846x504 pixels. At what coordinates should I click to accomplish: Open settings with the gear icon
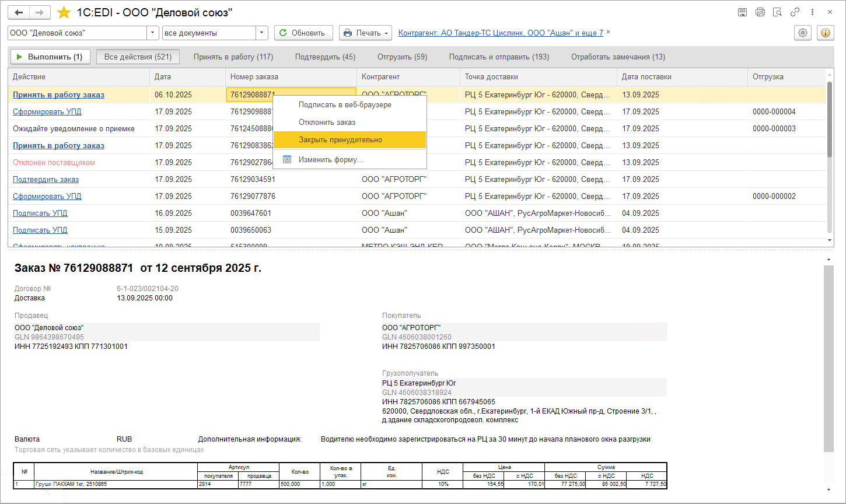pos(803,33)
